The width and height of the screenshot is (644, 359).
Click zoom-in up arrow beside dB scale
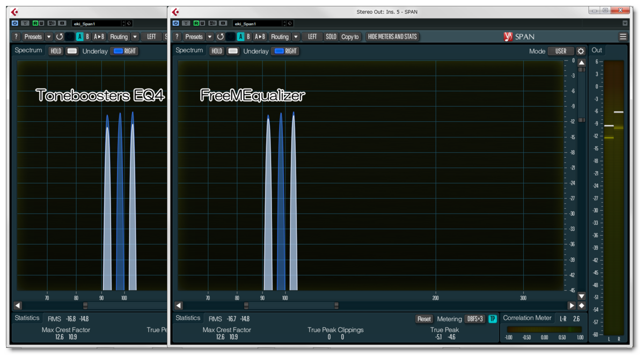tap(581, 63)
